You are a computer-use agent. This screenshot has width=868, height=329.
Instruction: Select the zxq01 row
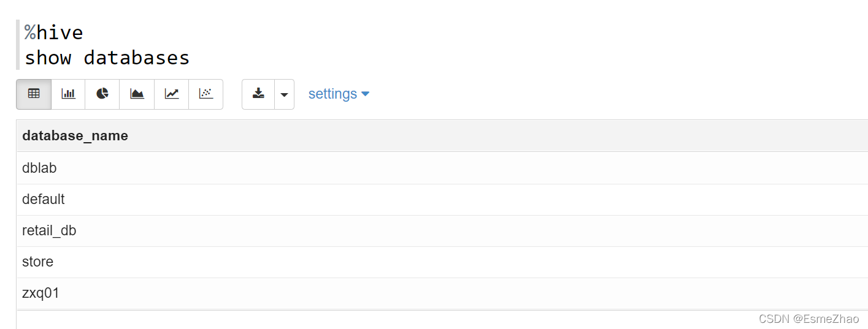pos(442,293)
